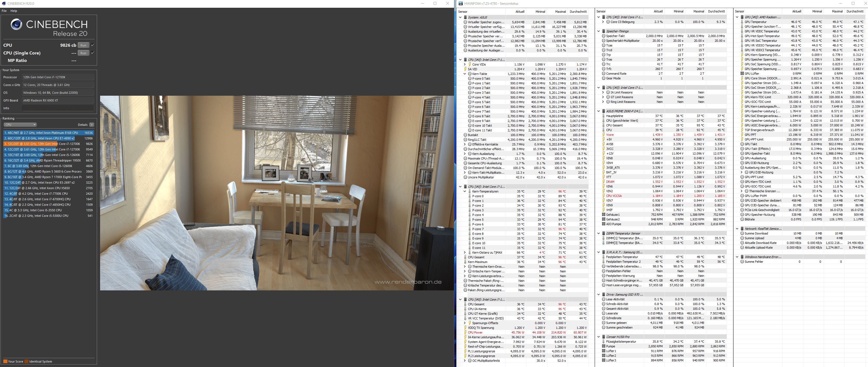The image size is (868, 367).
Task: Click the chip icon beside System: ASUS
Action: 465,17
